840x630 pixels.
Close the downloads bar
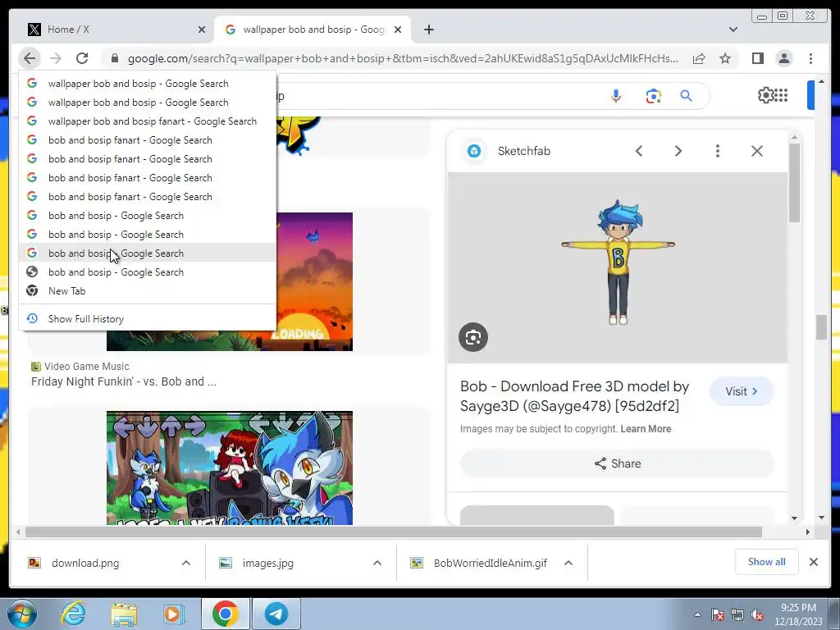click(813, 562)
